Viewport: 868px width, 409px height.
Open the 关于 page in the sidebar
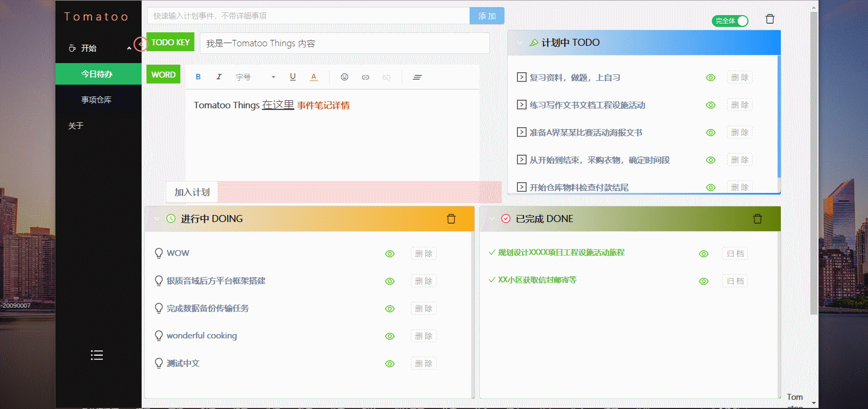pyautogui.click(x=99, y=126)
